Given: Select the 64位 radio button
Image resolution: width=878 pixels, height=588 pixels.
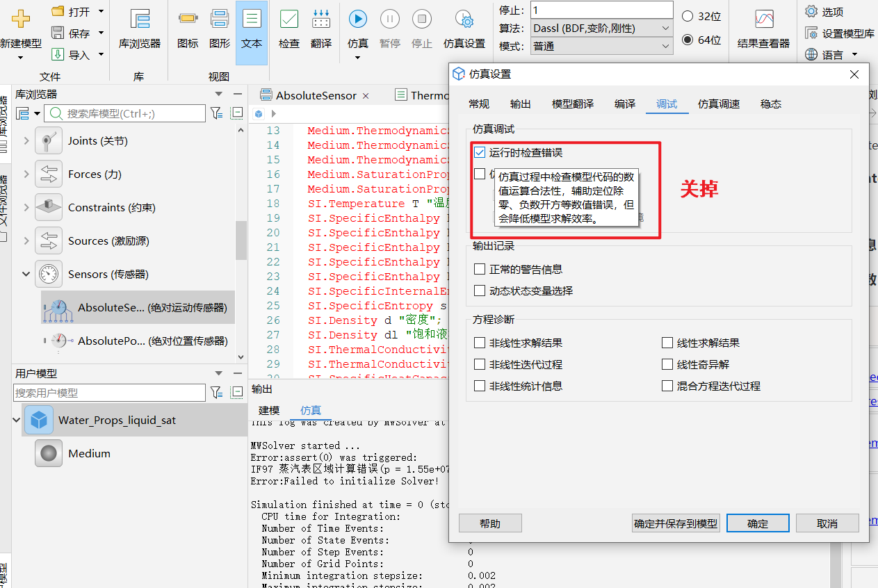Looking at the screenshot, I should tap(688, 40).
